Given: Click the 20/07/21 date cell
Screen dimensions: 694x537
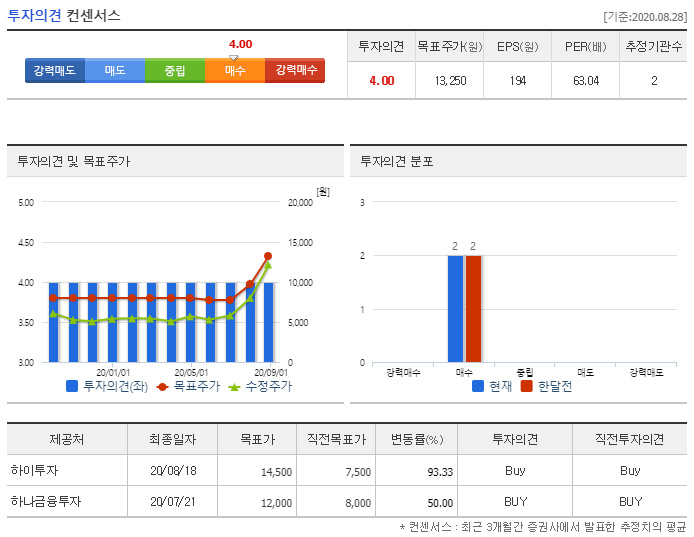Looking at the screenshot, I should click(x=173, y=502).
